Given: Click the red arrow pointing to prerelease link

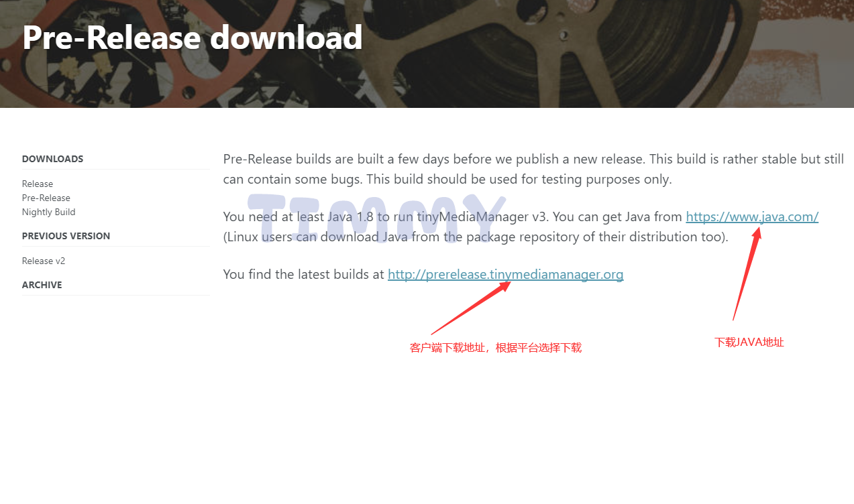Looking at the screenshot, I should [x=471, y=308].
